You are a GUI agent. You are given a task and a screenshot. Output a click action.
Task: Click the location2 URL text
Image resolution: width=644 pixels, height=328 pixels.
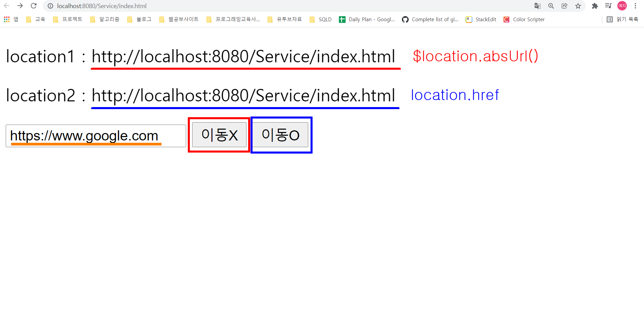[243, 95]
